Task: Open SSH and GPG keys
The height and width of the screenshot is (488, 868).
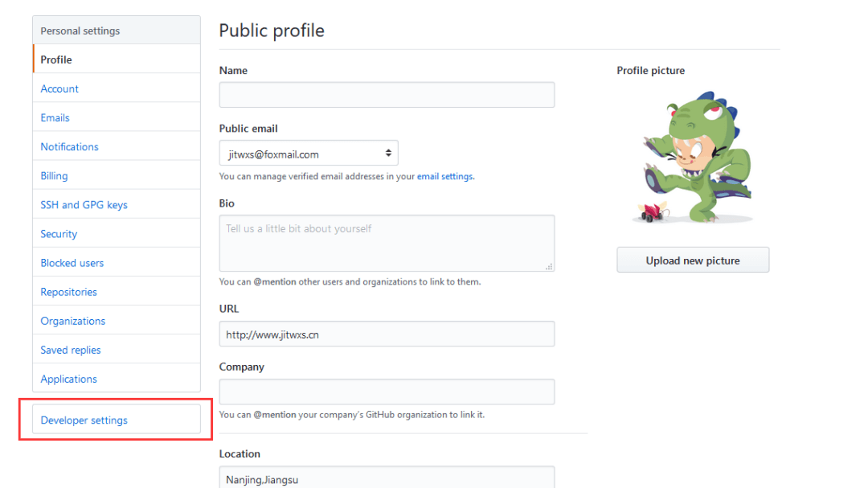Action: tap(84, 204)
